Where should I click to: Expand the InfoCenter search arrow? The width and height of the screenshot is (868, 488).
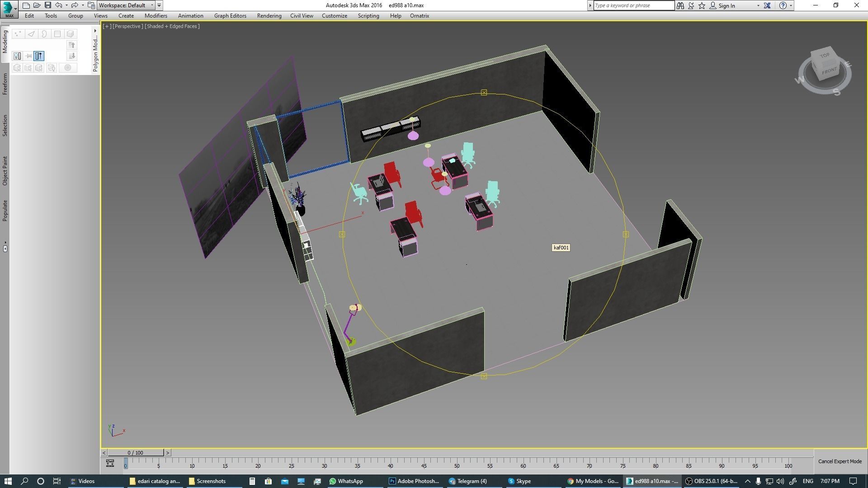point(590,5)
